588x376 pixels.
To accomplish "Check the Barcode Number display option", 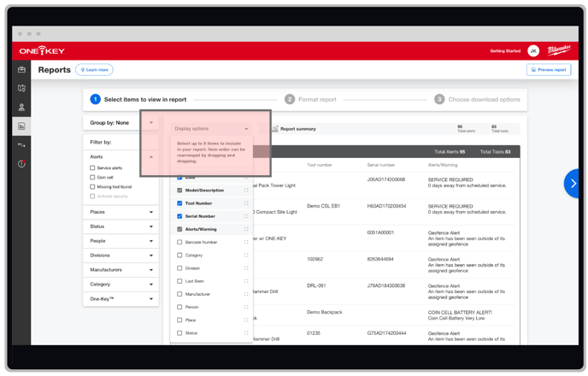I will coord(179,242).
